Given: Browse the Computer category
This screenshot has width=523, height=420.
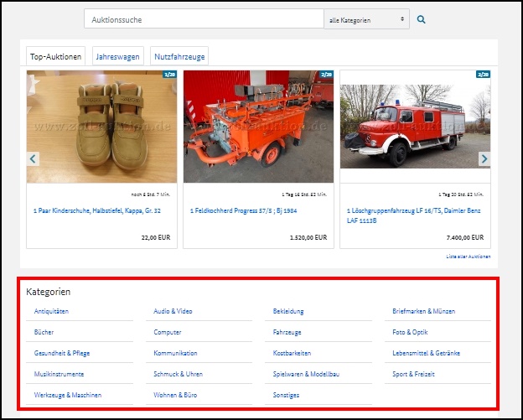Looking at the screenshot, I should tap(168, 332).
